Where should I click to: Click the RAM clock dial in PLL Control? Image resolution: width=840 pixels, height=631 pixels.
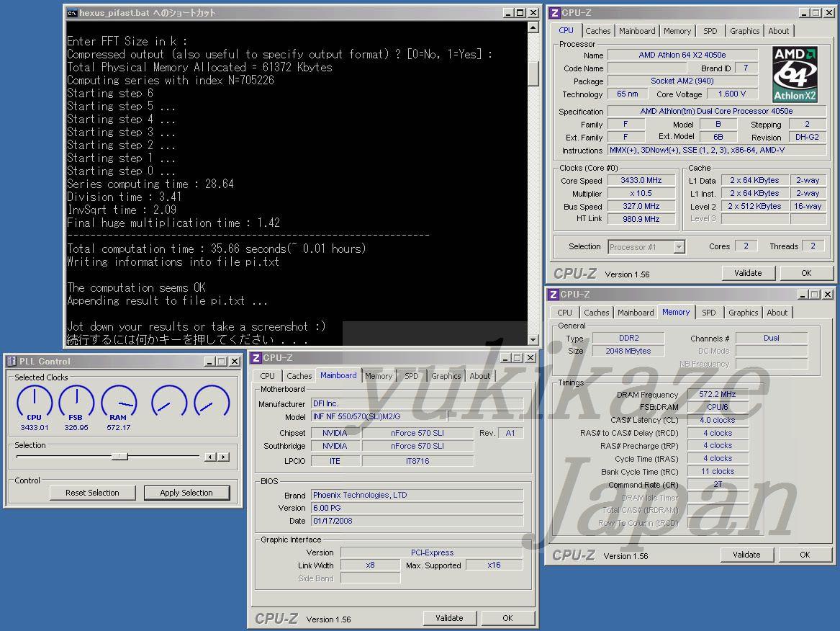[x=118, y=401]
